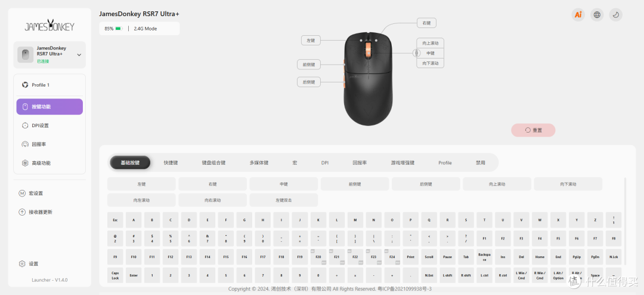Select 右键 label on mouse diagram
The width and height of the screenshot is (644, 295).
tap(426, 23)
